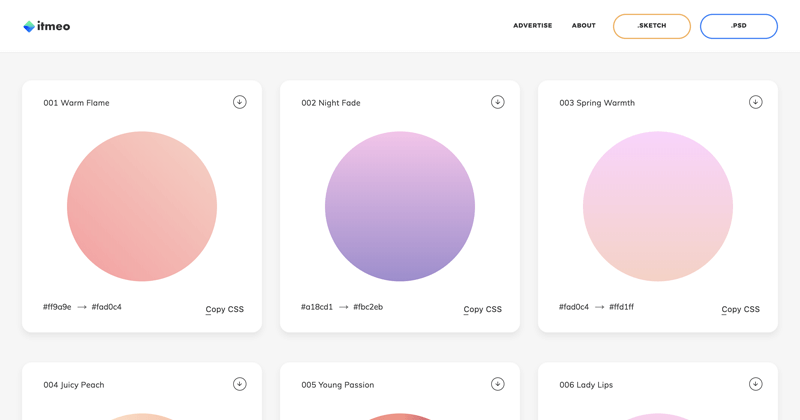Download the Spring Warmth gradient
Viewport: 800px width, 420px height.
click(x=755, y=102)
